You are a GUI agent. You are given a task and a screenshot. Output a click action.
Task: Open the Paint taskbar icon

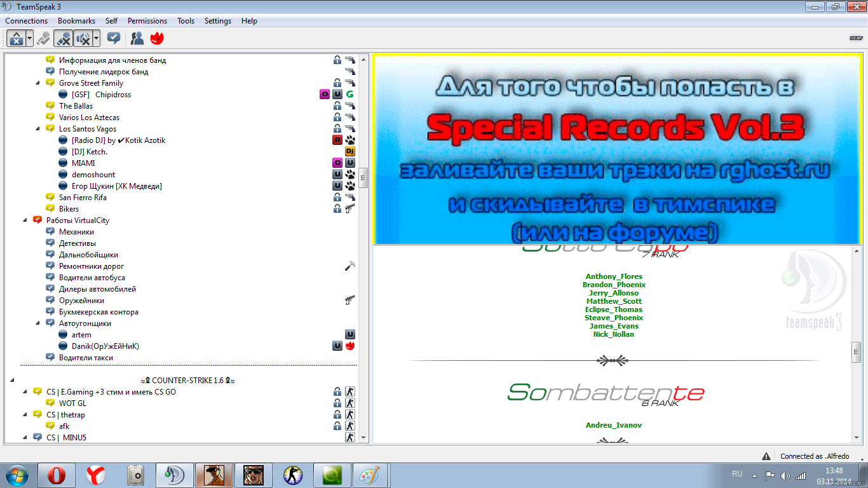[x=369, y=475]
